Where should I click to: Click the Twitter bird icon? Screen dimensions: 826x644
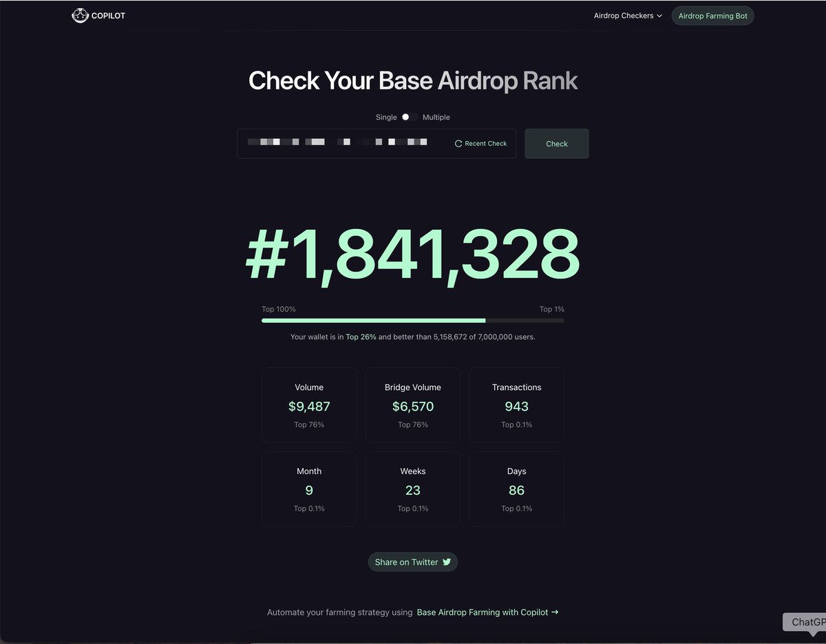coord(447,562)
